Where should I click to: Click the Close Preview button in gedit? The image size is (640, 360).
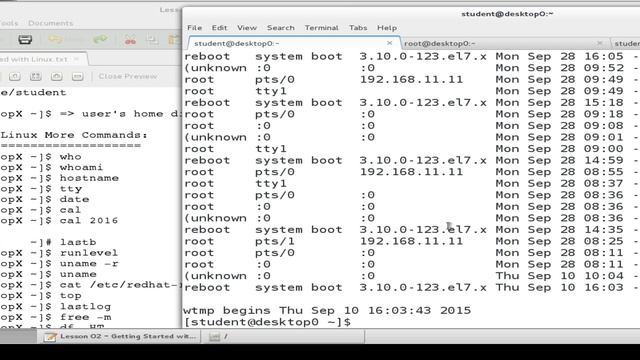coord(127,76)
